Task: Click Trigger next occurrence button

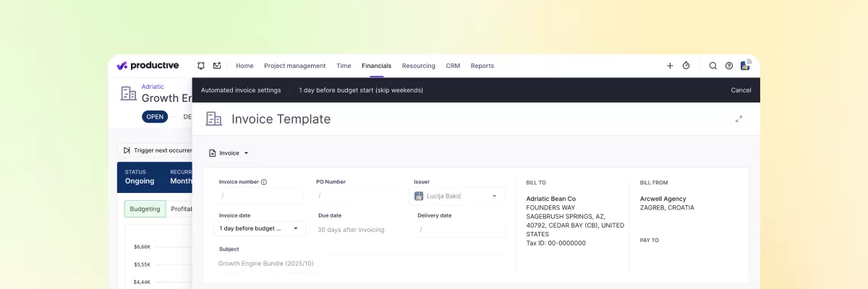Action: [x=156, y=150]
